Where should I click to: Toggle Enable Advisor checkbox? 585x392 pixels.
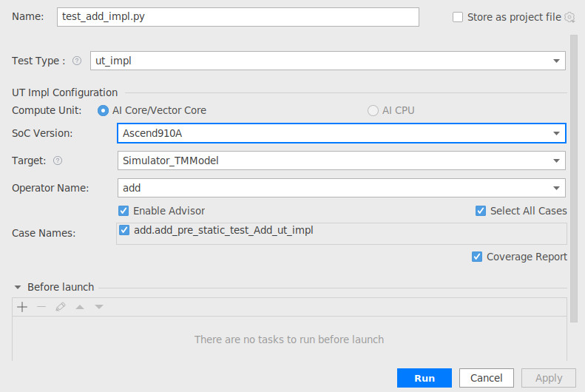(124, 211)
